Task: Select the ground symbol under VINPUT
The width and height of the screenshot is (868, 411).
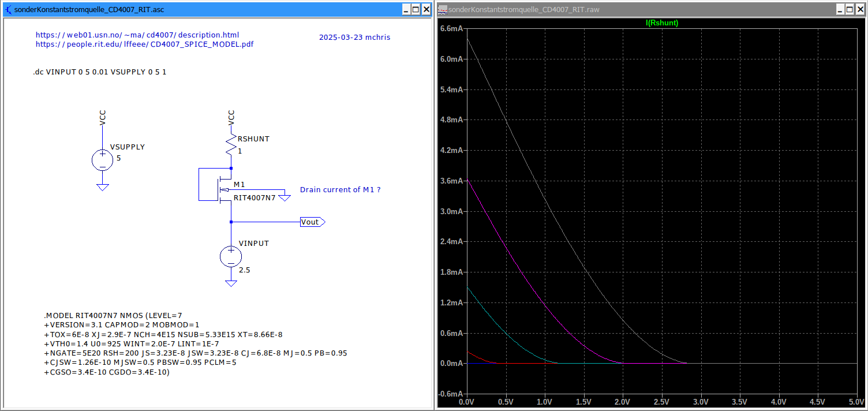Action: pos(231,283)
